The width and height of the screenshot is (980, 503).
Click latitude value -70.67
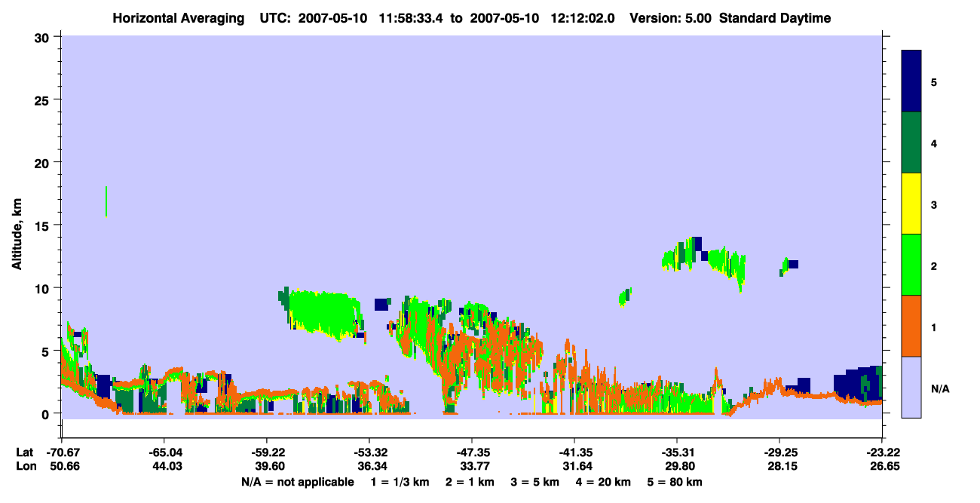point(62,452)
